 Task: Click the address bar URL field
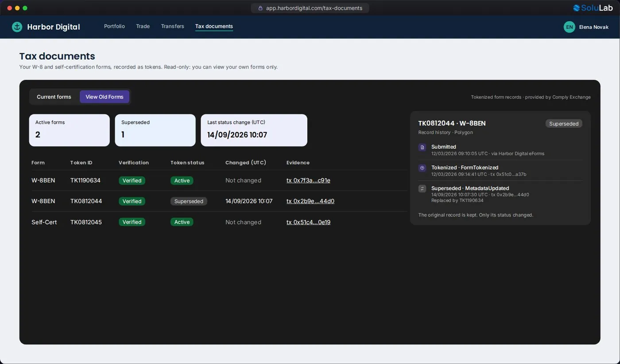click(310, 8)
